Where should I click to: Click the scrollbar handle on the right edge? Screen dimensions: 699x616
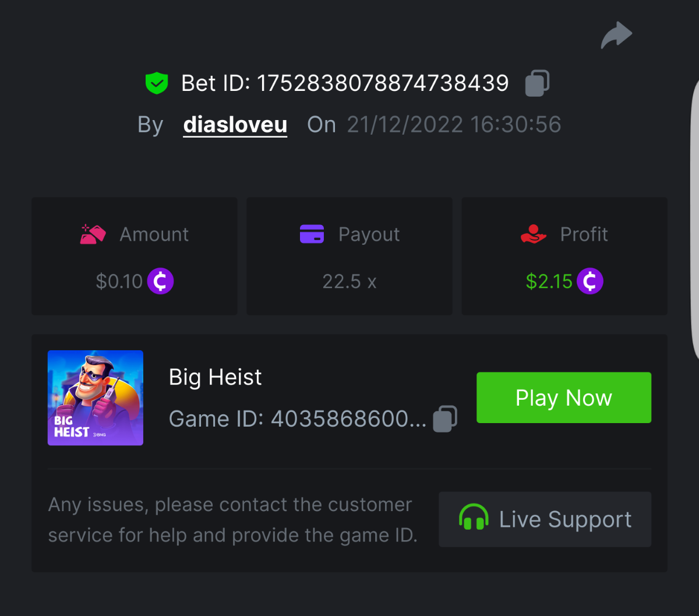pos(695,220)
